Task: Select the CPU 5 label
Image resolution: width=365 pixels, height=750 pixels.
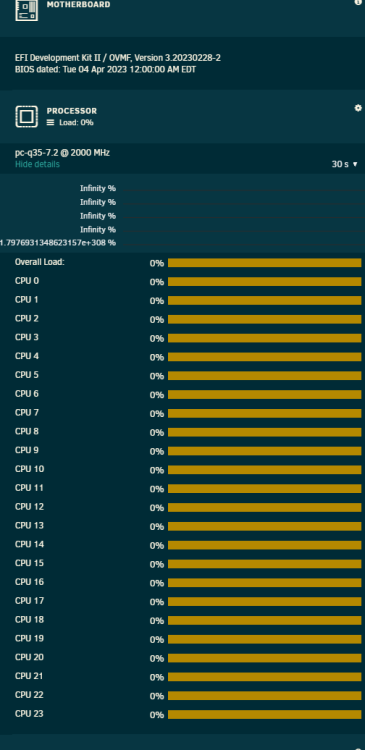Action: (27, 375)
